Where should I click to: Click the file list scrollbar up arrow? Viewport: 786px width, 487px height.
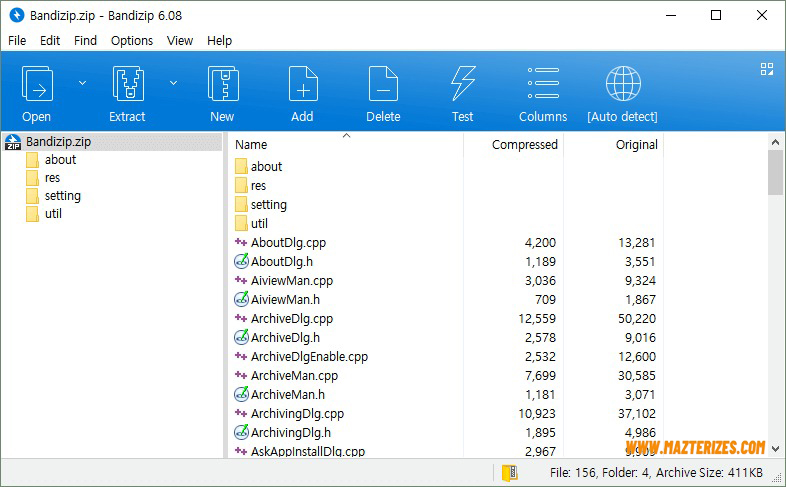775,143
